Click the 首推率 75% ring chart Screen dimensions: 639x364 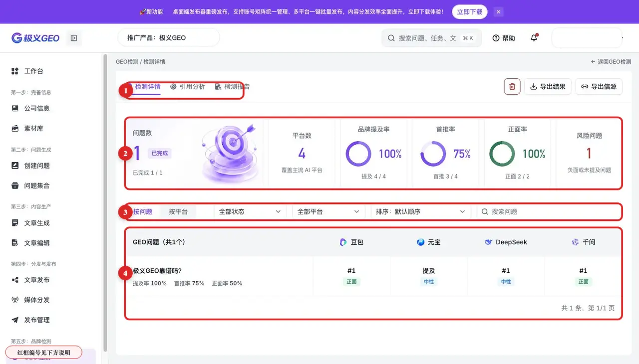click(x=433, y=154)
